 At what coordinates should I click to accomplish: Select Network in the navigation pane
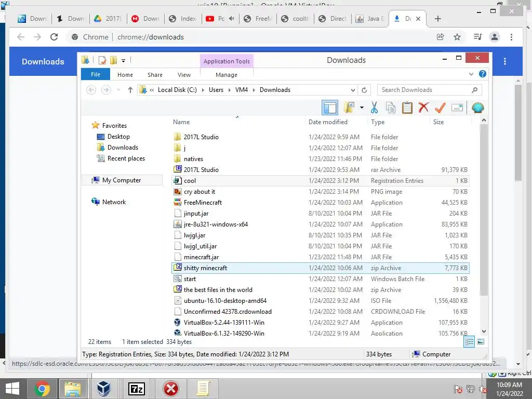114,202
